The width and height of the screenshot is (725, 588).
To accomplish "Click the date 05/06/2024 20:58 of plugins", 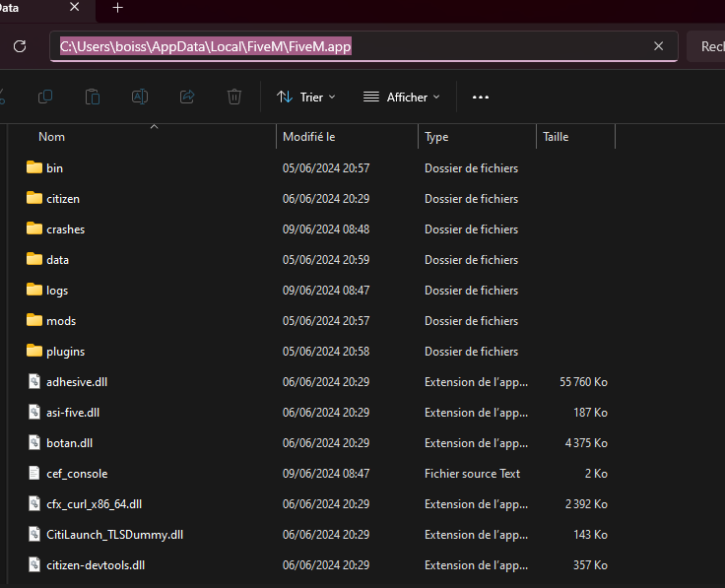I will pyautogui.click(x=326, y=352).
